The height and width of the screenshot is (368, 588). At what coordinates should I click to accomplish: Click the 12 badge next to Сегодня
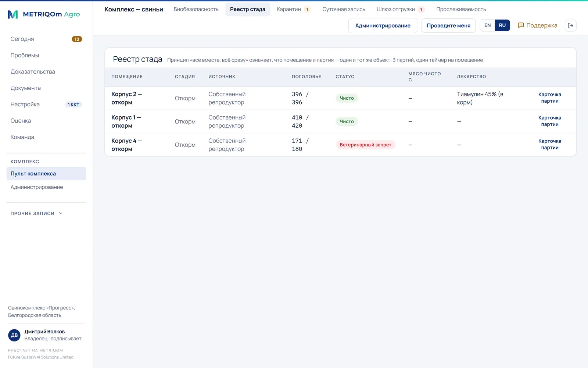(77, 39)
